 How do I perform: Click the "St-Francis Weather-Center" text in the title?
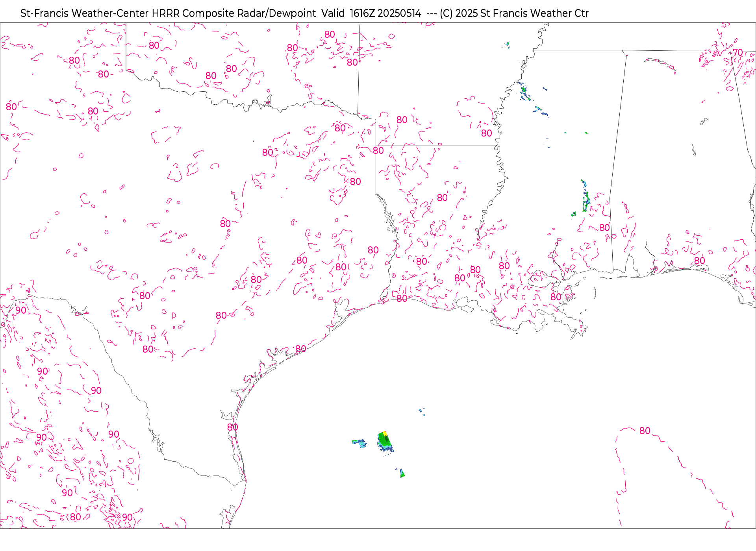[85, 13]
